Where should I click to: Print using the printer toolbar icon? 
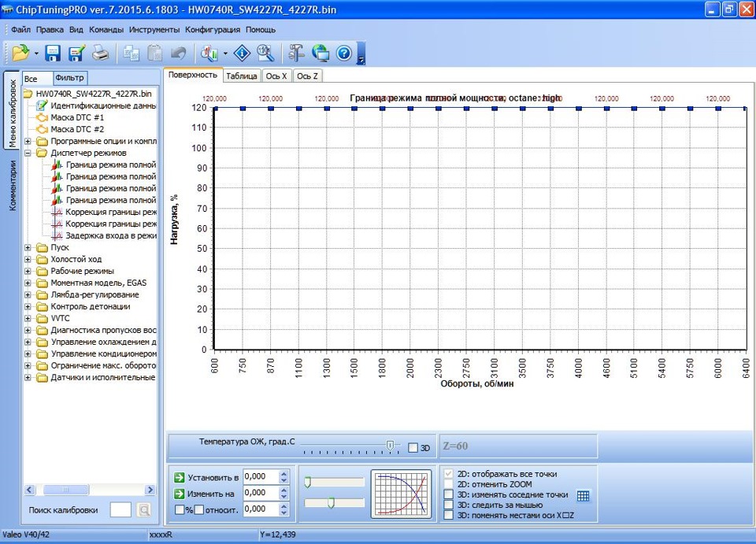point(100,53)
